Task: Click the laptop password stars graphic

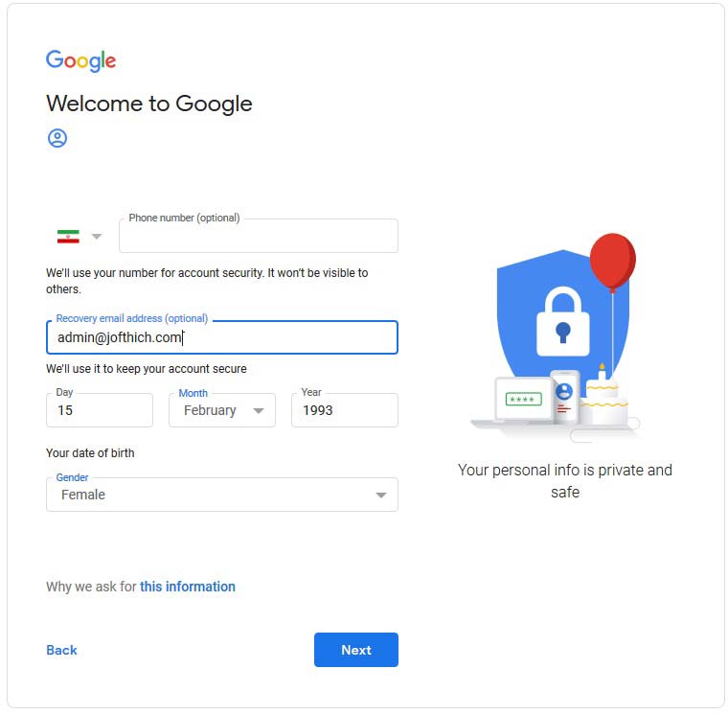Action: (x=523, y=399)
